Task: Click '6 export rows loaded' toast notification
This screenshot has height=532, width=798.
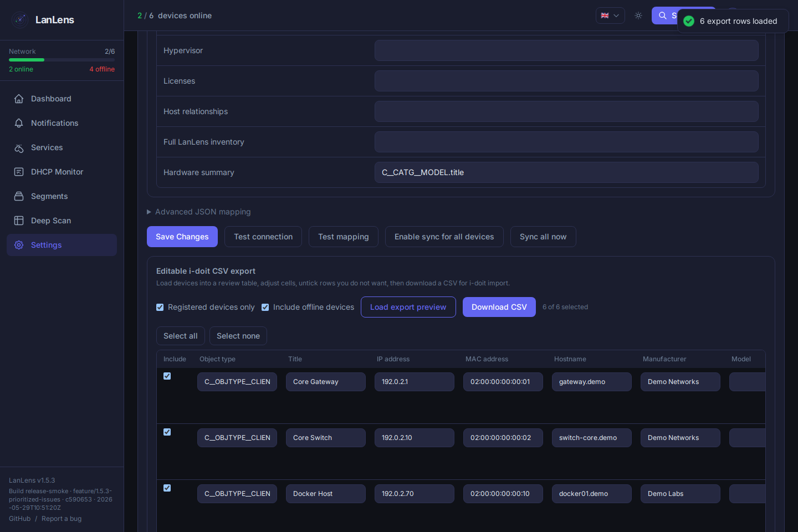Action: pyautogui.click(x=733, y=21)
